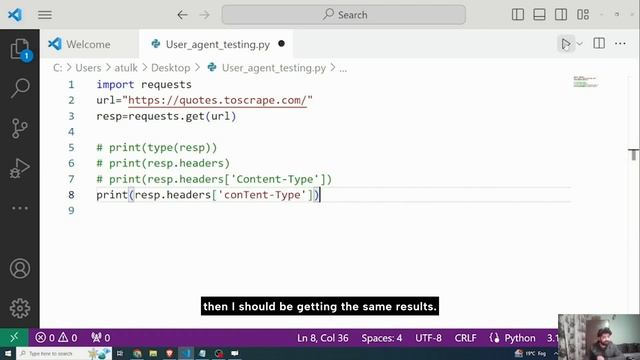Change end of line sequence CRLF

[465, 338]
